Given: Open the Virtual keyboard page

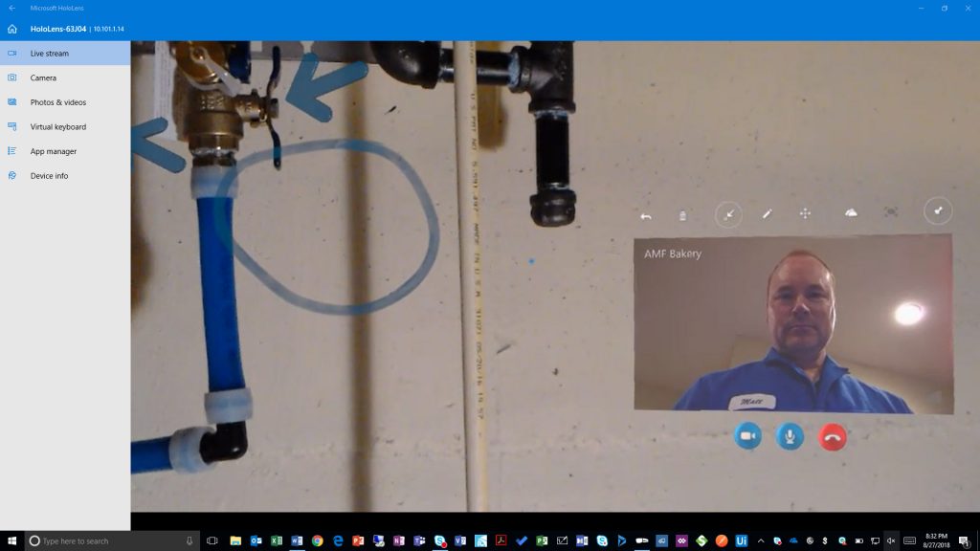Looking at the screenshot, I should click(57, 126).
